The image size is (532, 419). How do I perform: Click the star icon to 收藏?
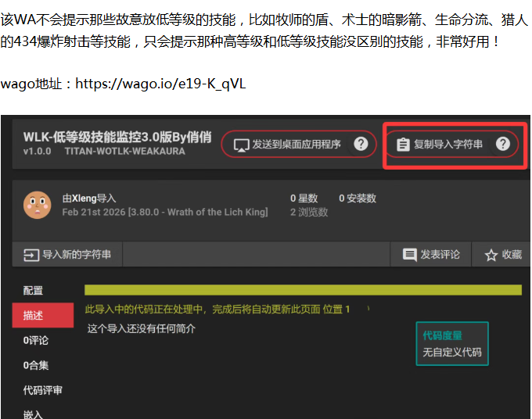click(491, 255)
